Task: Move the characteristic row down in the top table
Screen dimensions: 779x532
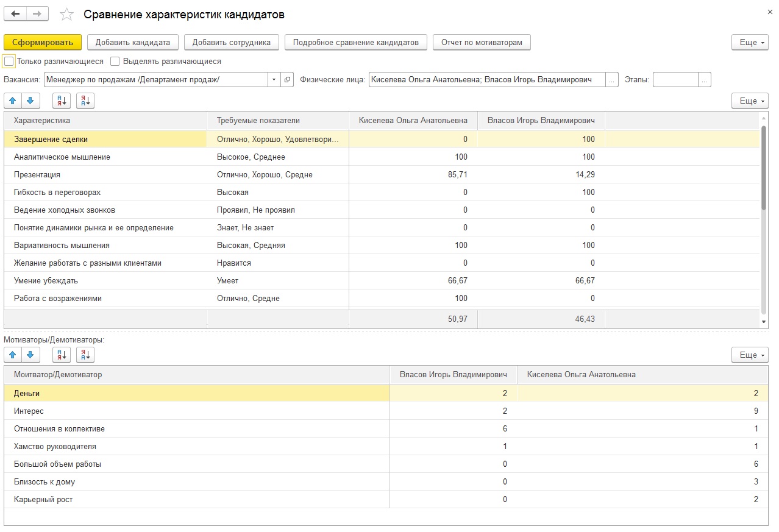Action: [x=30, y=101]
